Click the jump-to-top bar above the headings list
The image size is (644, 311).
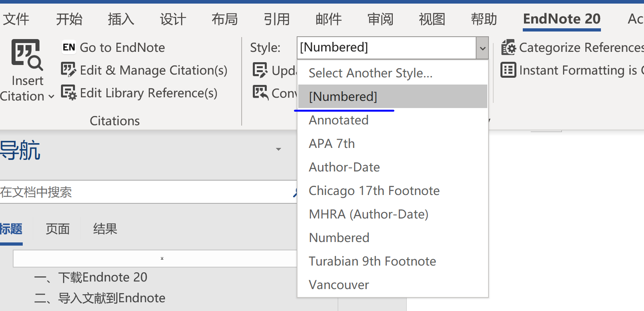(x=155, y=258)
